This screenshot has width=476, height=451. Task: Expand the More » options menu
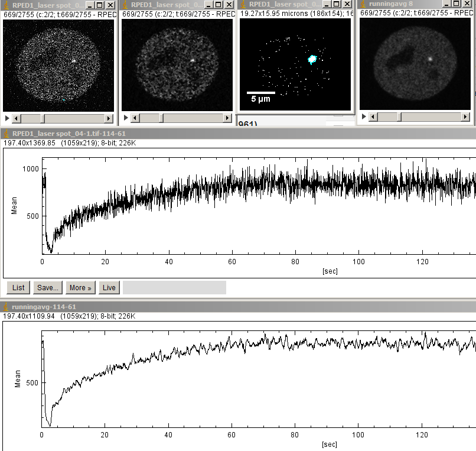80,287
